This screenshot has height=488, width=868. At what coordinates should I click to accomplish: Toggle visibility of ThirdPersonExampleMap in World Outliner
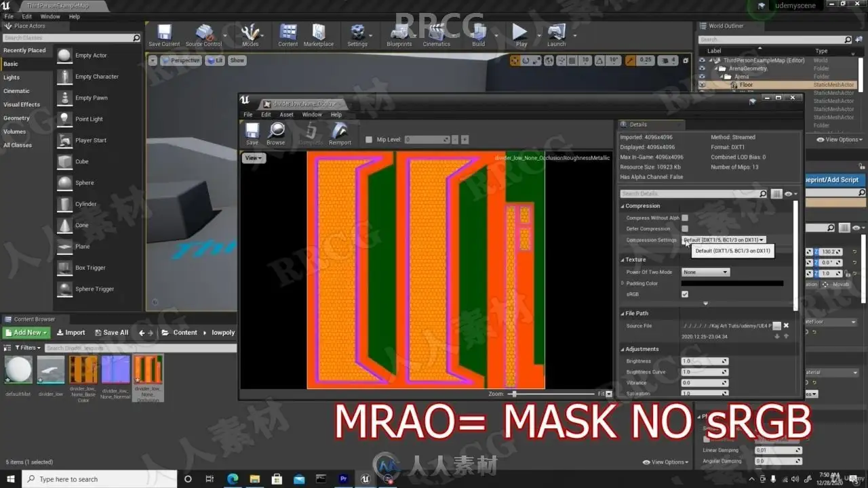point(702,60)
